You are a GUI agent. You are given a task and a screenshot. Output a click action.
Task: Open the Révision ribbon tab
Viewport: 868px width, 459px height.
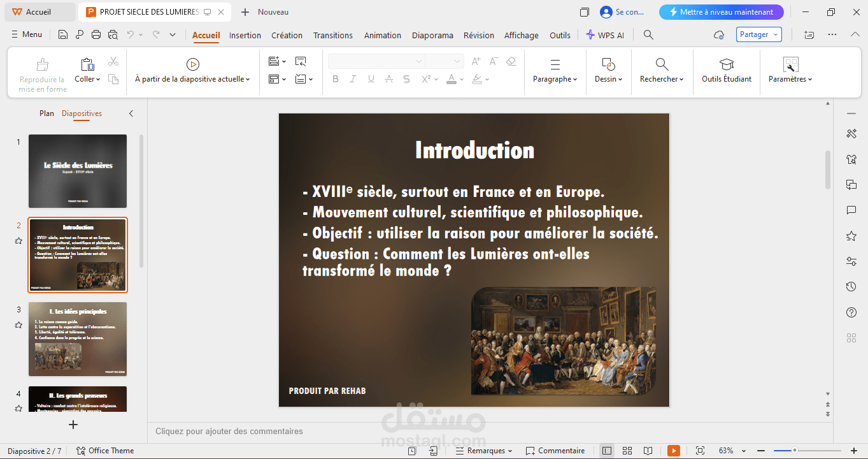click(x=479, y=35)
